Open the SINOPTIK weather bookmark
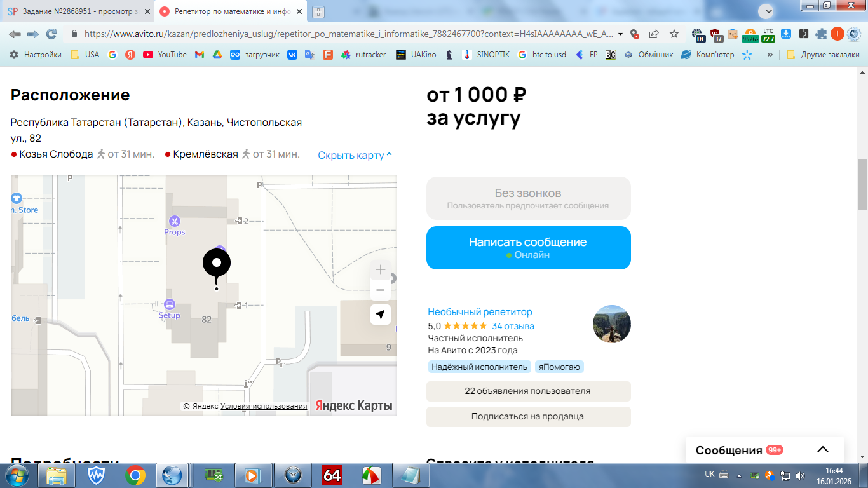Viewport: 868px width, 488px height. coord(486,55)
